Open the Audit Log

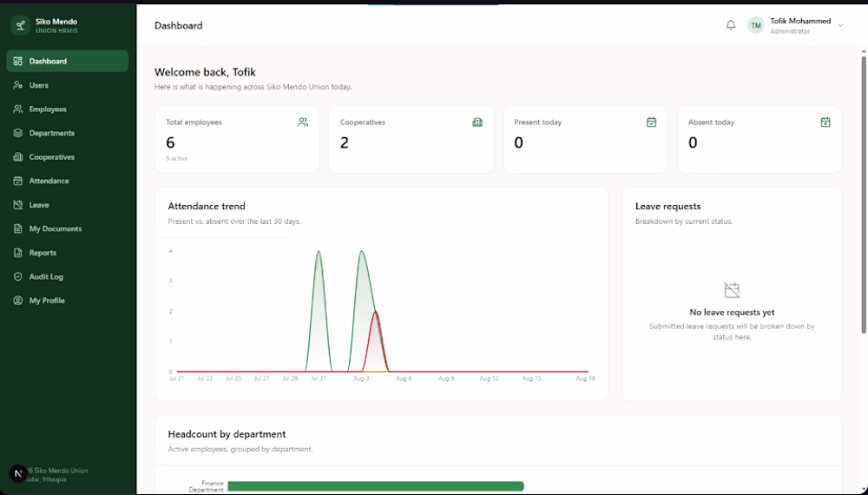tap(67, 276)
